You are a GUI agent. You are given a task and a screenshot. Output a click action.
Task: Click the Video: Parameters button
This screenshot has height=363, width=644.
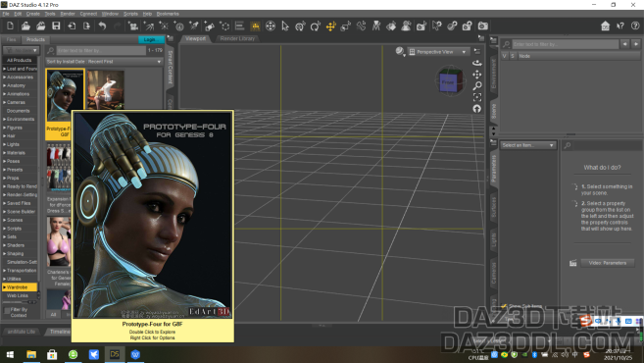click(608, 263)
